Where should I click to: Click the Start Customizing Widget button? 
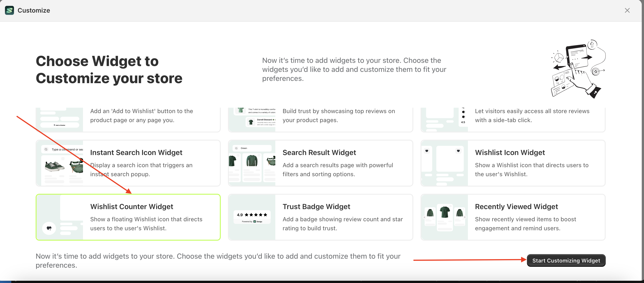[566, 260]
